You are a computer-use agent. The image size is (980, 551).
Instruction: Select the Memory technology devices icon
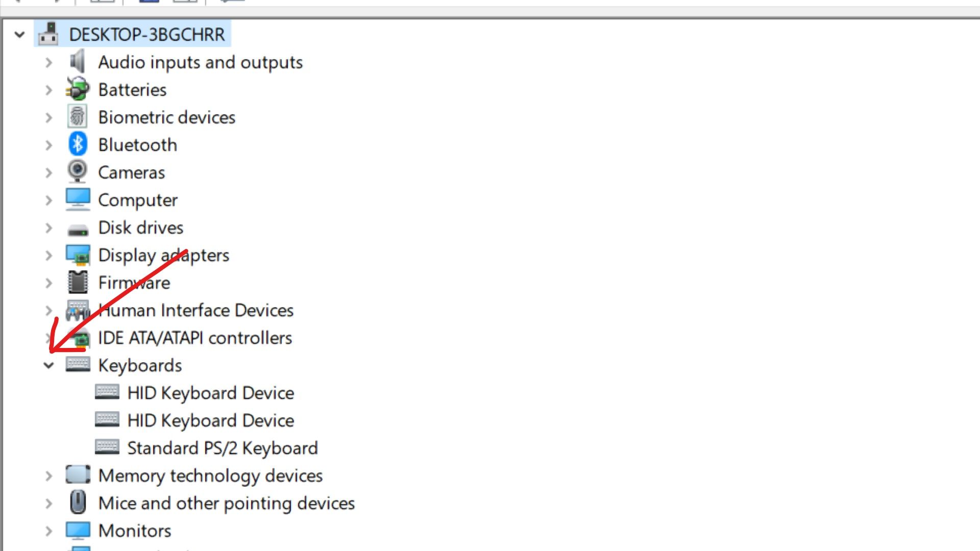tap(78, 475)
